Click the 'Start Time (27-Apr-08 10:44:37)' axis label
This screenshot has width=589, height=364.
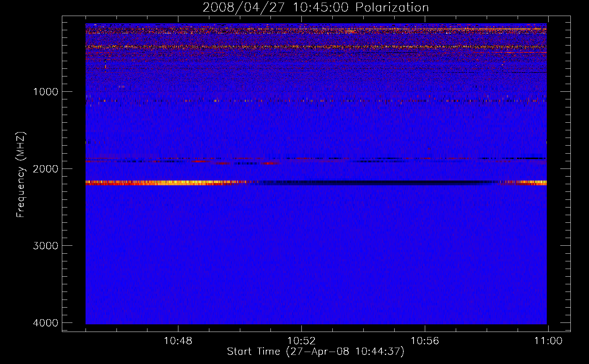(x=316, y=352)
